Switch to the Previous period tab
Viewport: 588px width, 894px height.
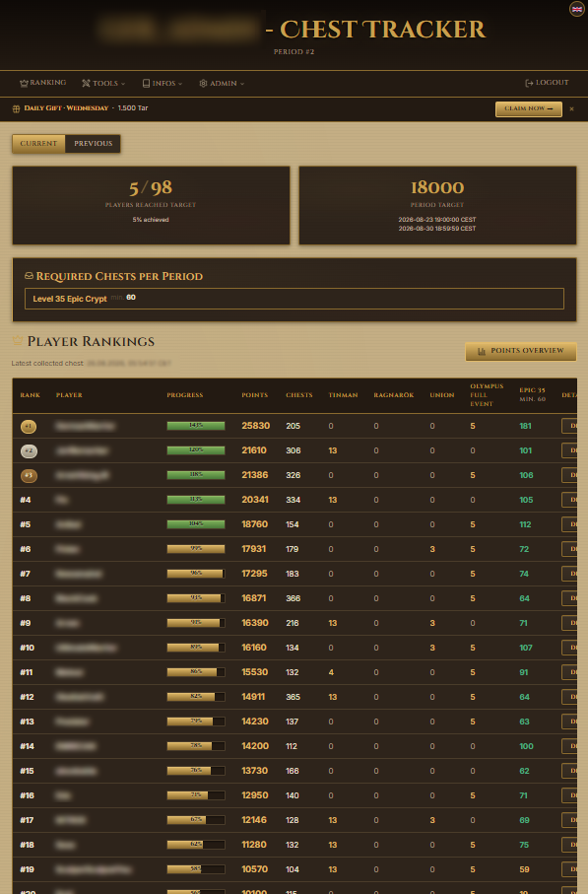tap(93, 144)
